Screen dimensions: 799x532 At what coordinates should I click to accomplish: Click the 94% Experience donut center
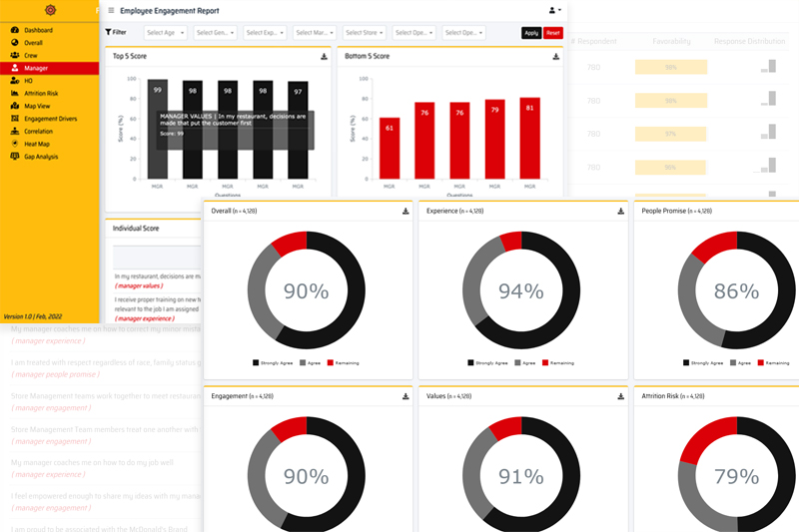(521, 291)
